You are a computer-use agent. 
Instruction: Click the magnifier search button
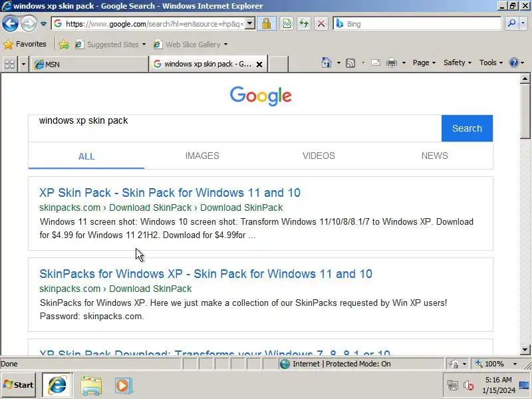511,23
